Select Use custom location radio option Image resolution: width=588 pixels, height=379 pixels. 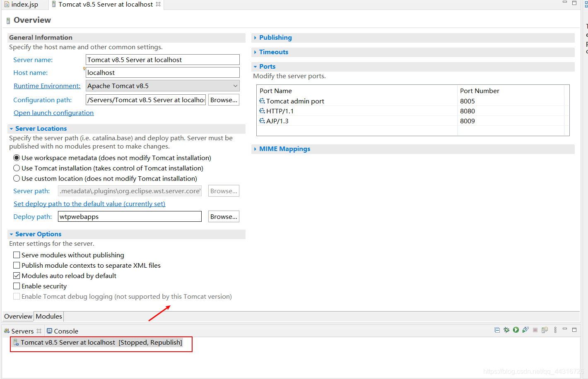pos(17,178)
